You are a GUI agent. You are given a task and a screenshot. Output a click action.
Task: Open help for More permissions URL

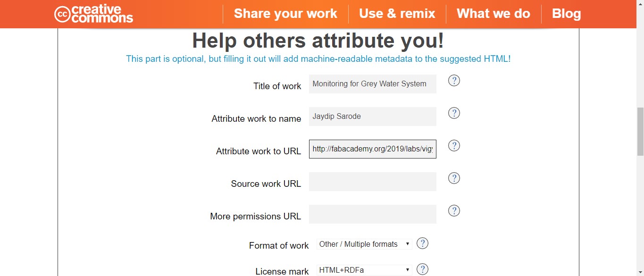454,211
